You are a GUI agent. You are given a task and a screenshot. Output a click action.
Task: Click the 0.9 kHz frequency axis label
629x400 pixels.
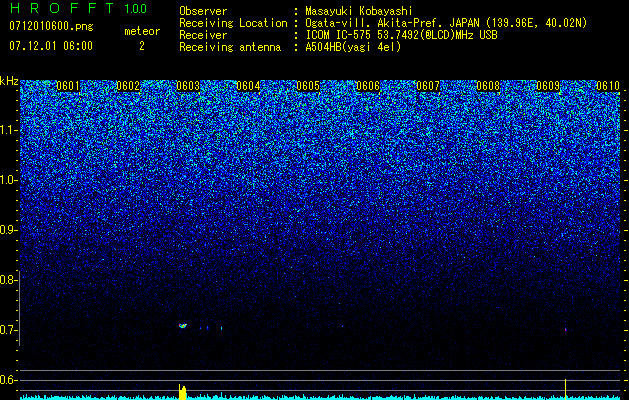click(x=7, y=230)
